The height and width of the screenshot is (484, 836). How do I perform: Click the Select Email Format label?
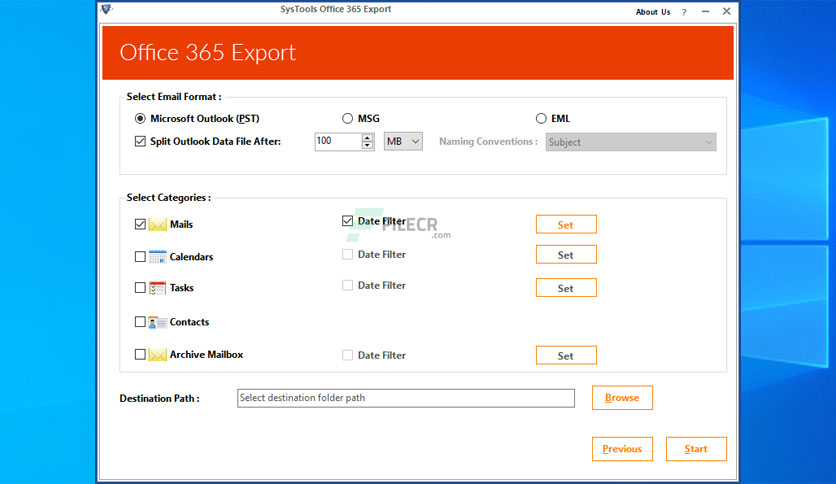(x=174, y=96)
